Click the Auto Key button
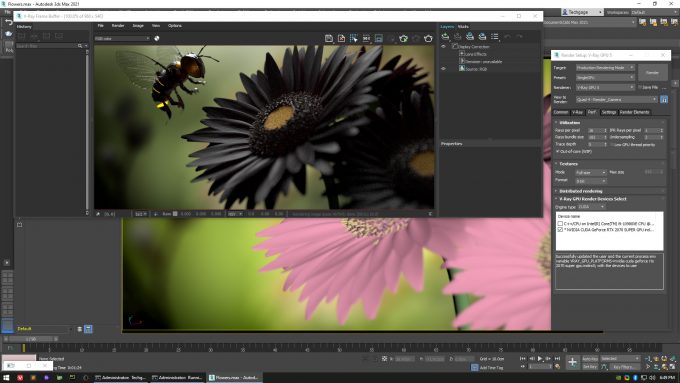680x383 pixels. [590, 359]
